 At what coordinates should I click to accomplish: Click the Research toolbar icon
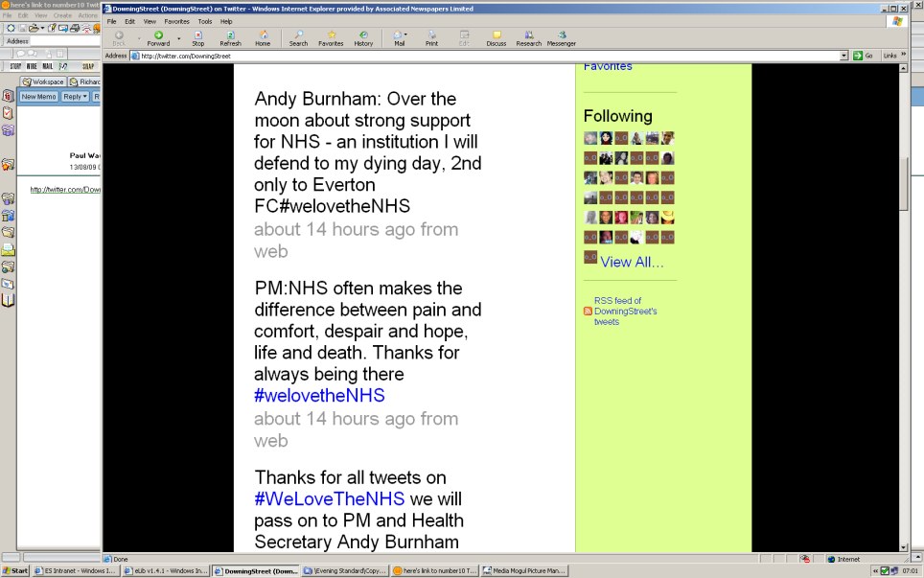click(x=528, y=37)
